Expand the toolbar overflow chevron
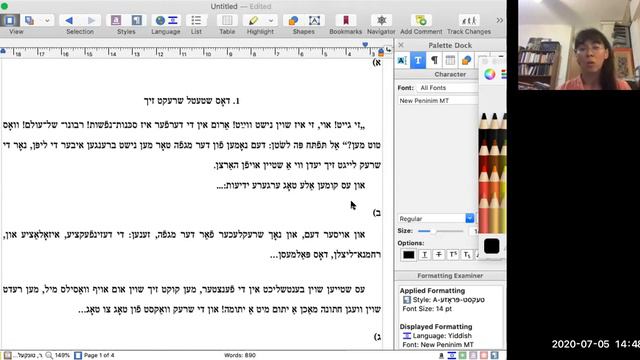Screen dimensions: 640x360 pyautogui.click(x=500, y=20)
